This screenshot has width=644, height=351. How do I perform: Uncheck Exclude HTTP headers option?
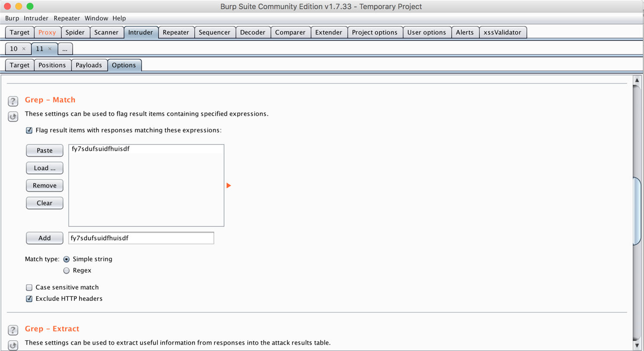point(29,299)
